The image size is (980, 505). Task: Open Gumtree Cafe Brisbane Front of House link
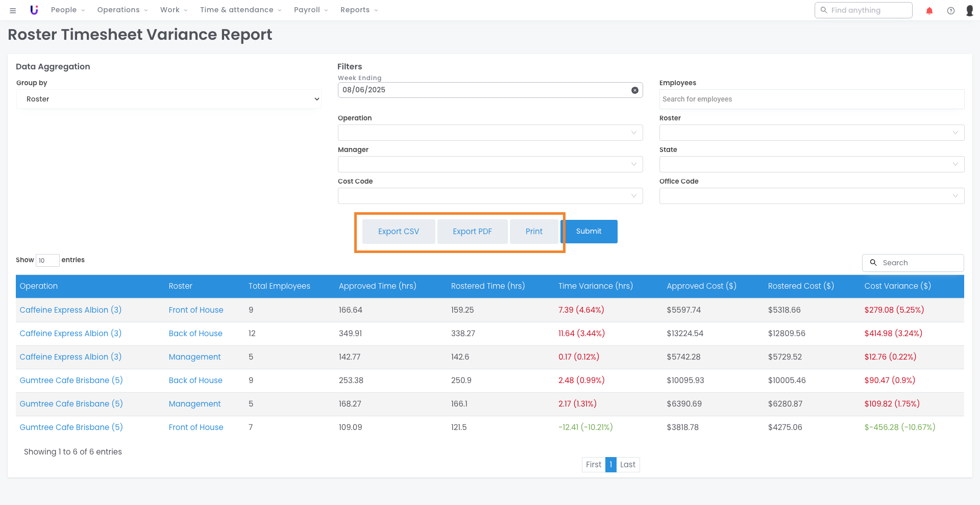pos(196,427)
